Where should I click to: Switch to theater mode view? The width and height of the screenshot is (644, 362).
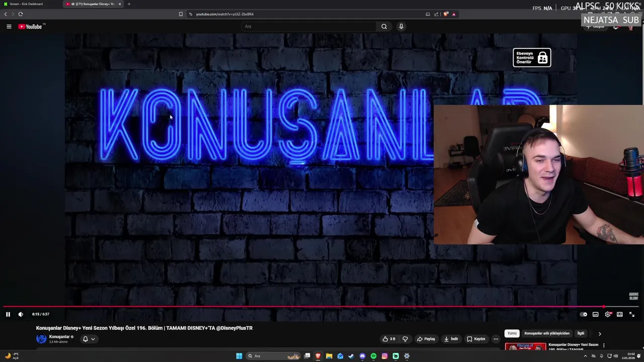click(x=620, y=314)
